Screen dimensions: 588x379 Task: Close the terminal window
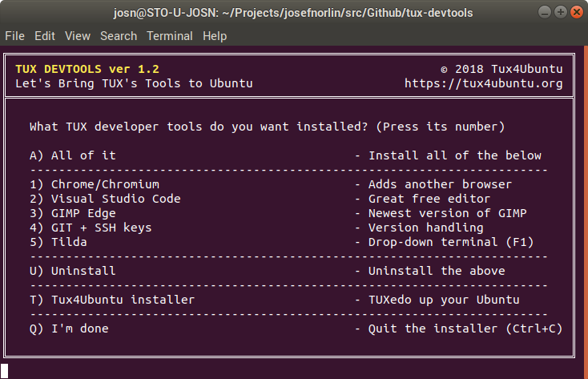pos(576,12)
